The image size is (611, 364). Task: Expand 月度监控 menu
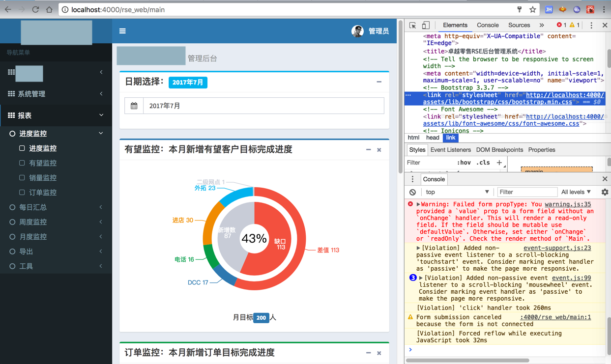coord(56,237)
